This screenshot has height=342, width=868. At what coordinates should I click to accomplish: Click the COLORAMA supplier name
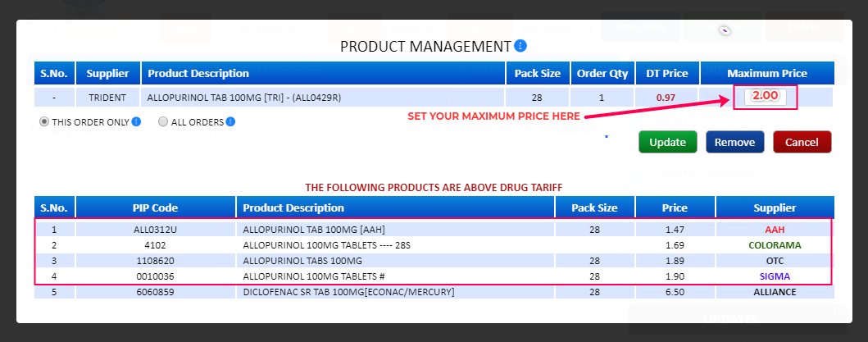[x=775, y=244]
